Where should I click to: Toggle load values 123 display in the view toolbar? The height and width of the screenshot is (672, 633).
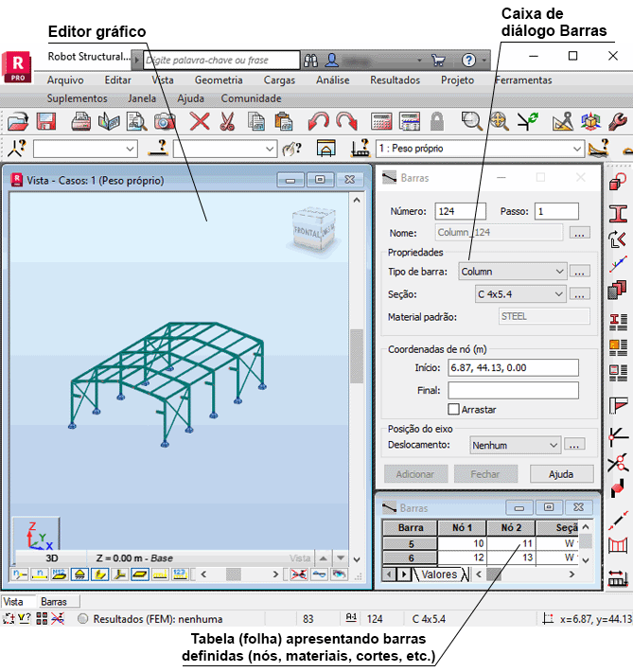pyautogui.click(x=181, y=575)
